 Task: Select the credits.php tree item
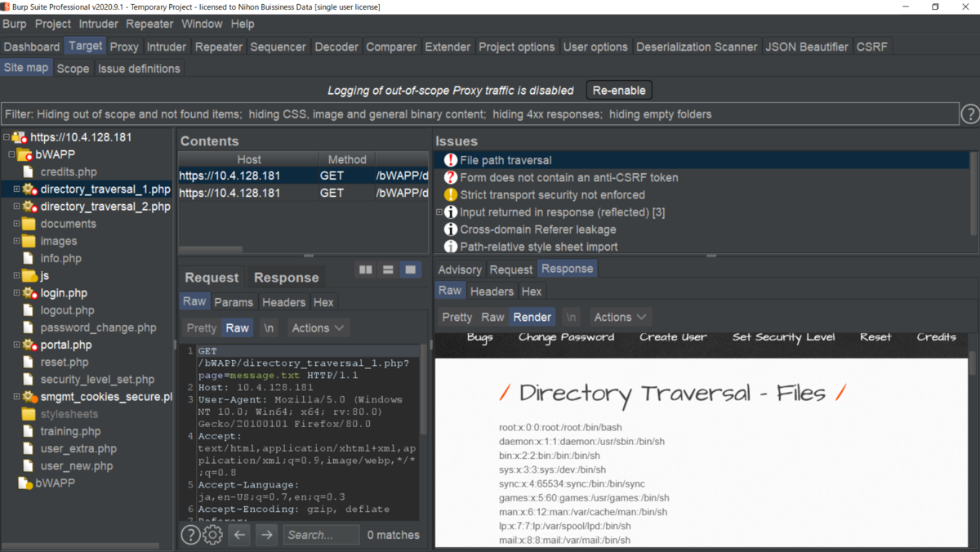coord(69,171)
